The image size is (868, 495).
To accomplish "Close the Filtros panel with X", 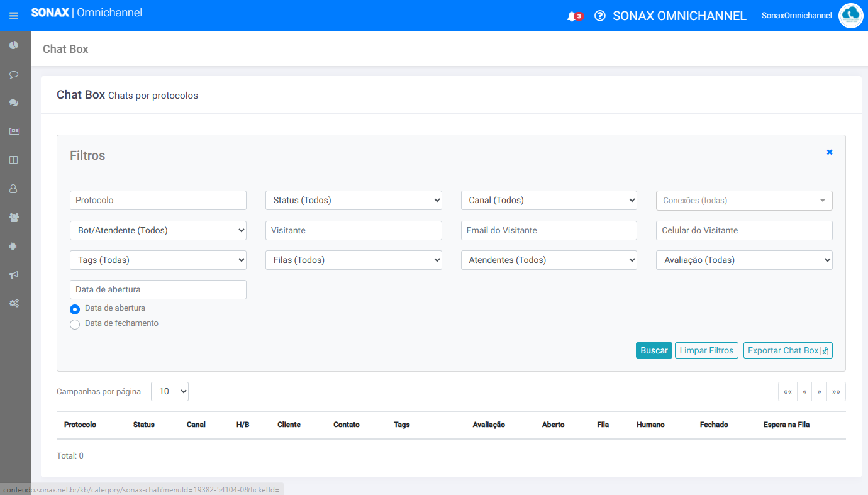I will click(829, 152).
